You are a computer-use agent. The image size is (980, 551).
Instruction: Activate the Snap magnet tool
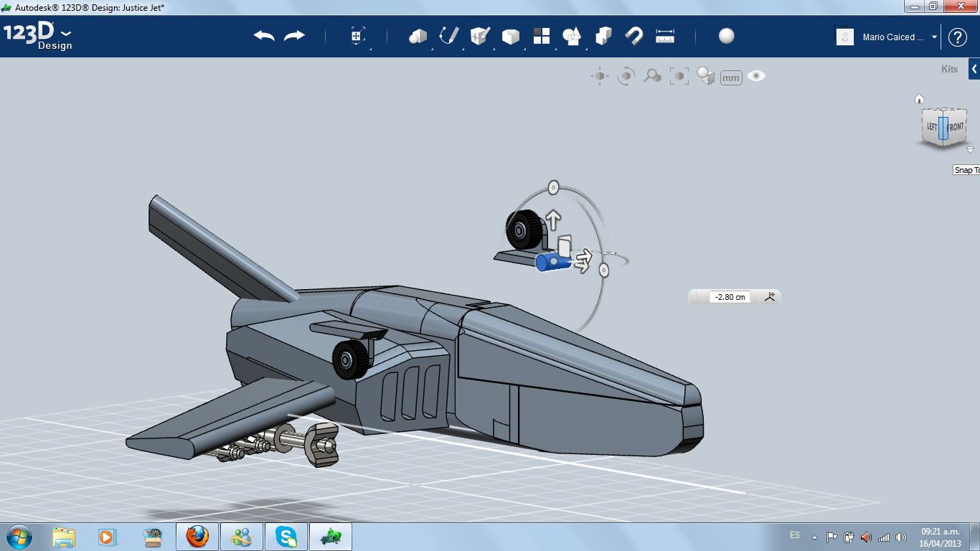634,36
